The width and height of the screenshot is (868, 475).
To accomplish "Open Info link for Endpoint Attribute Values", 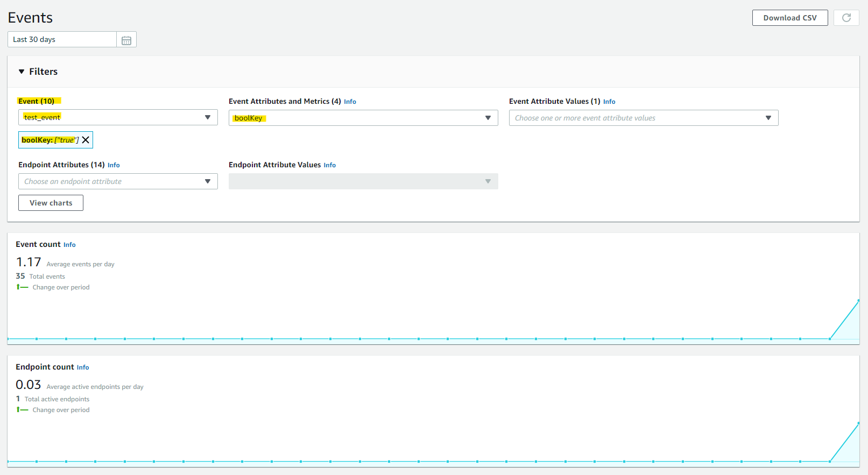I will pos(329,165).
